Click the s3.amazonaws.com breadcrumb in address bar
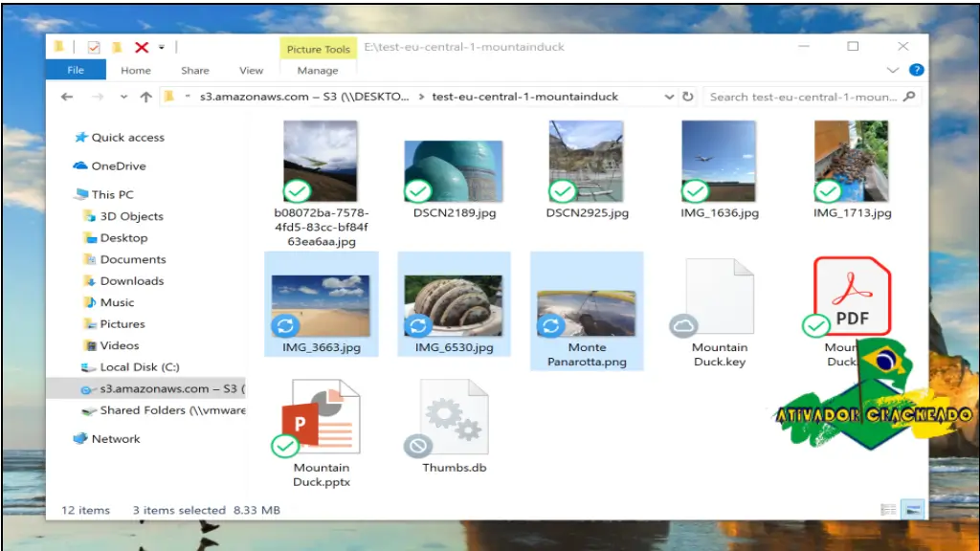980x551 pixels. 304,97
